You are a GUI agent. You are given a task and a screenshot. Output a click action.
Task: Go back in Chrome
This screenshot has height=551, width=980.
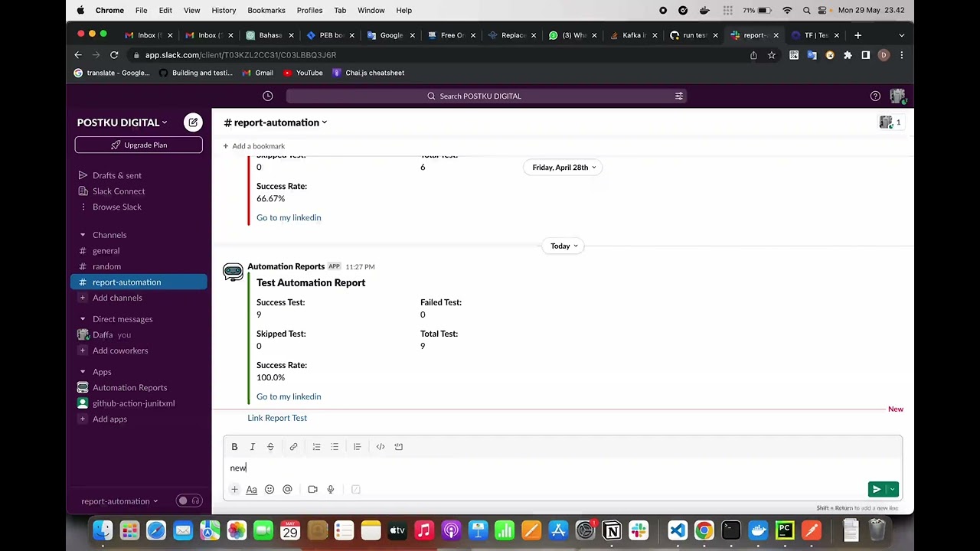point(78,55)
